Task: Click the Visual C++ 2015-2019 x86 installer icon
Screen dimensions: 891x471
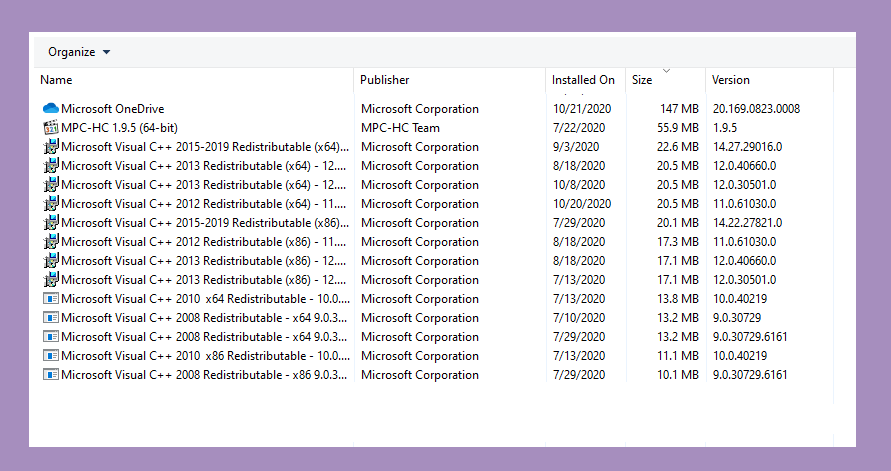Action: (x=51, y=223)
